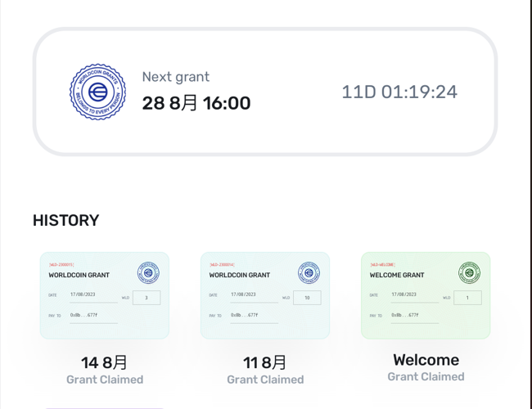Open the Welcome Grant voucher

tap(426, 295)
